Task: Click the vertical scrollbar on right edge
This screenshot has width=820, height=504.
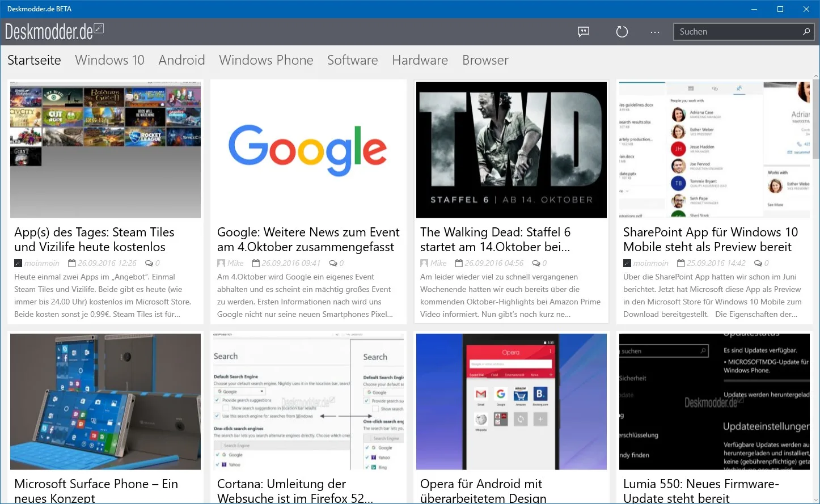Action: coord(816,289)
